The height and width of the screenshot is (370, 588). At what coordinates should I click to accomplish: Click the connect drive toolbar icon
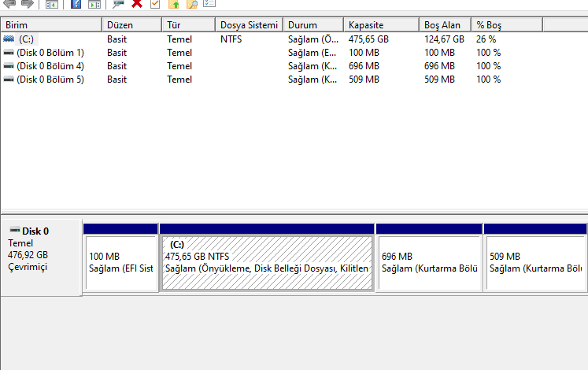click(118, 4)
